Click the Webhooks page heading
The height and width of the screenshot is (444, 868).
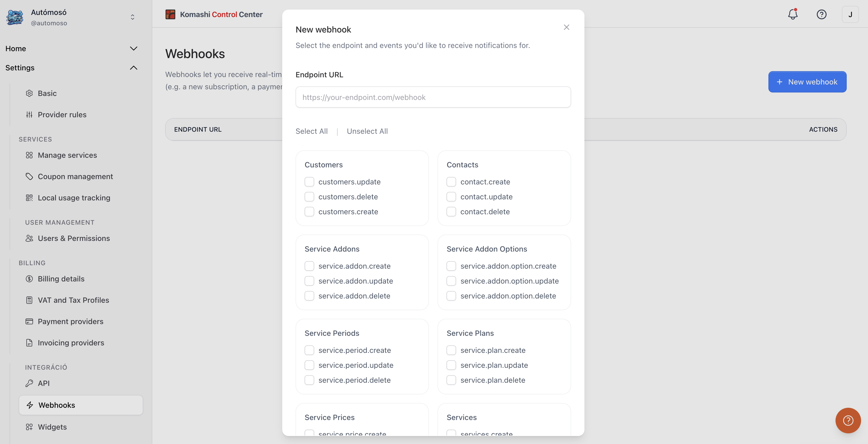pos(195,54)
